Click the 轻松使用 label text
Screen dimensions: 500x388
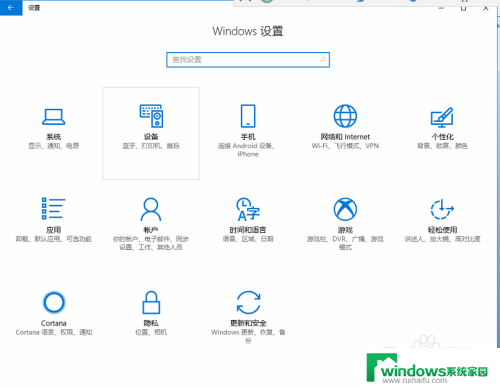[x=442, y=230]
